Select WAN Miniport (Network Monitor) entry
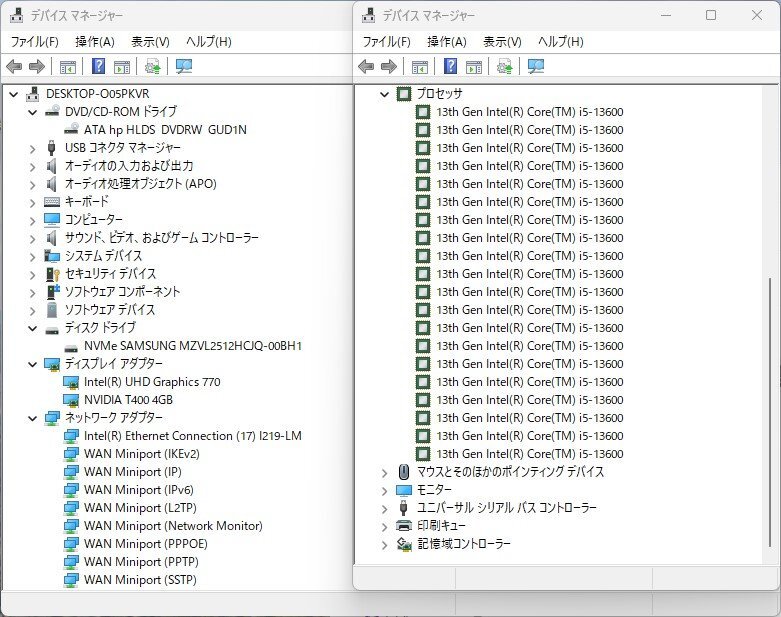 tap(172, 526)
